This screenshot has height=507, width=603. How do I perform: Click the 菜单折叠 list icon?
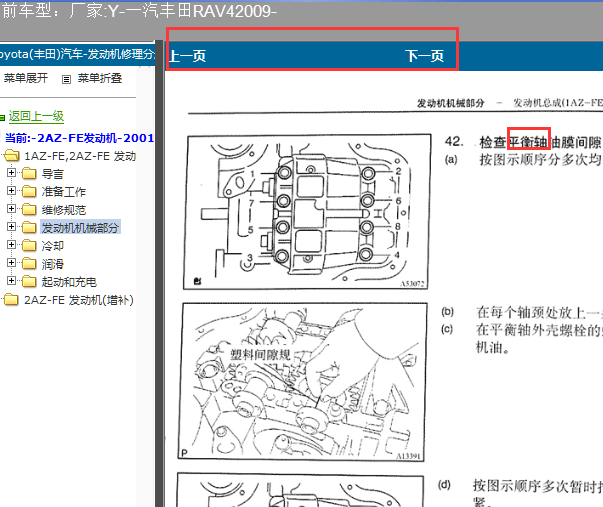67,79
